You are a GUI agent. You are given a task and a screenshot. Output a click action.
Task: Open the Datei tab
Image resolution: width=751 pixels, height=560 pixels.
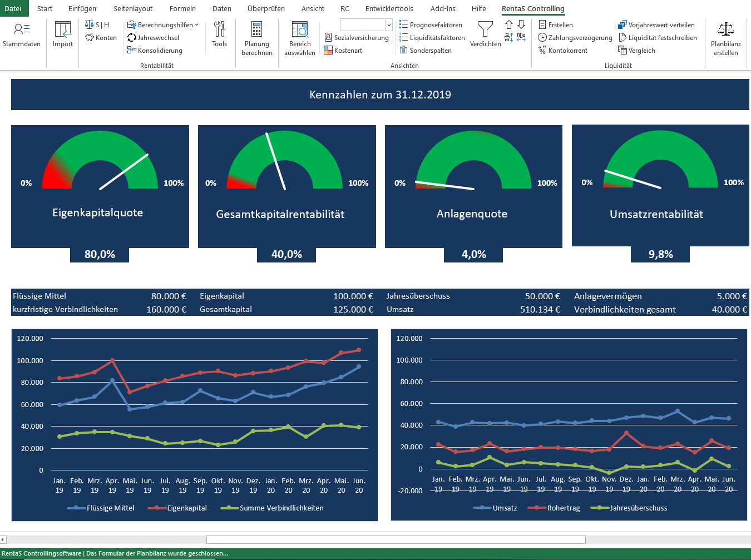point(13,8)
